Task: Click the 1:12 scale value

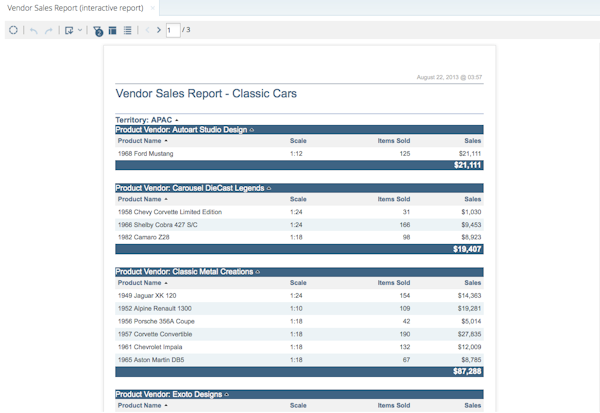Action: point(296,153)
